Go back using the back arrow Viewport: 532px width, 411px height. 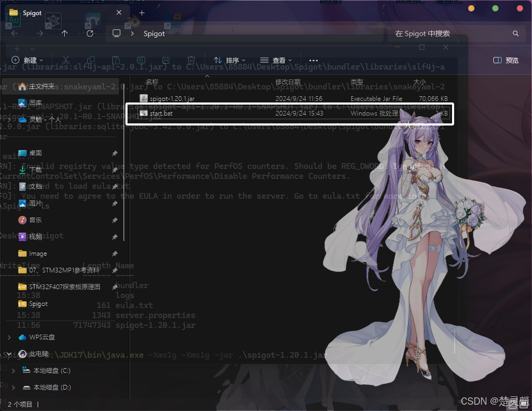15,33
